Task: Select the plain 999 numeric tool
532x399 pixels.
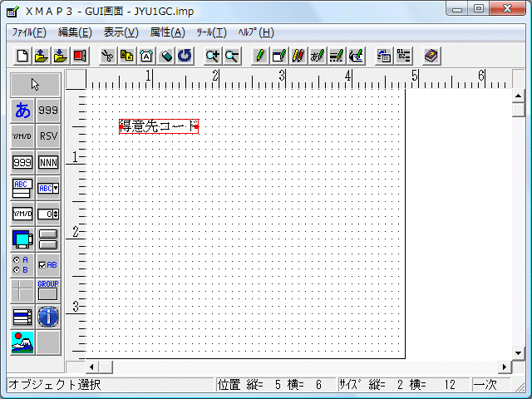Action: pos(48,111)
